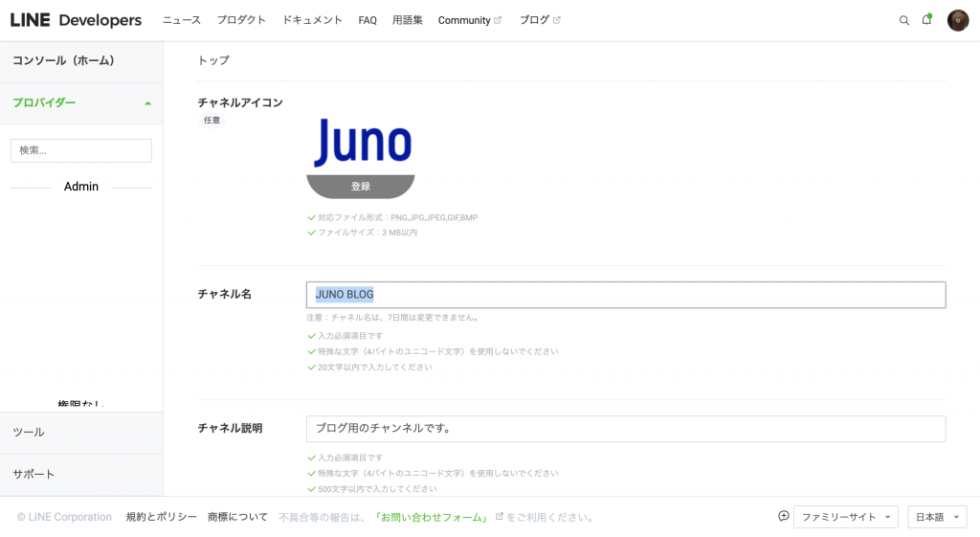This screenshot has height=537, width=980.
Task: Click the ファイルサイズ：3 MB以内 hint
Action: pos(367,233)
